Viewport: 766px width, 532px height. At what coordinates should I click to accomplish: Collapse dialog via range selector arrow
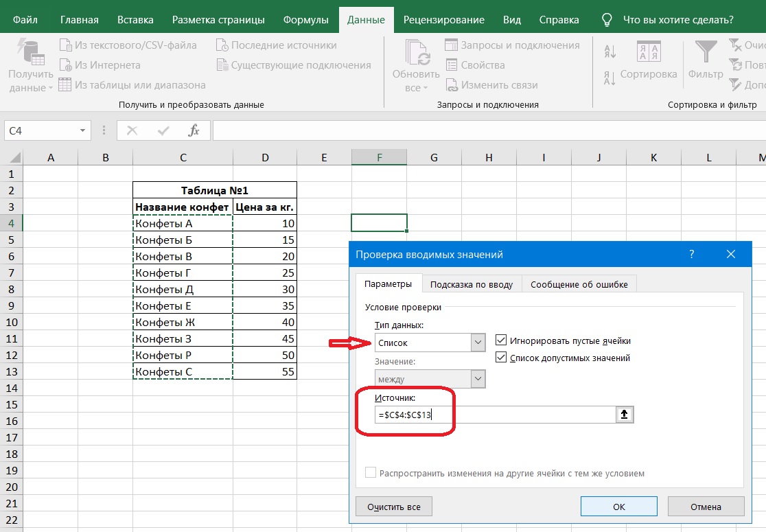point(625,415)
